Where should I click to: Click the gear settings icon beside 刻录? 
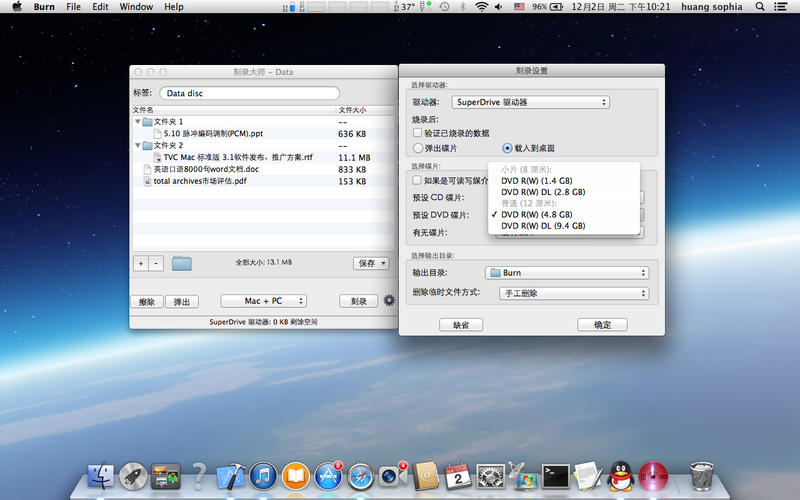point(389,300)
